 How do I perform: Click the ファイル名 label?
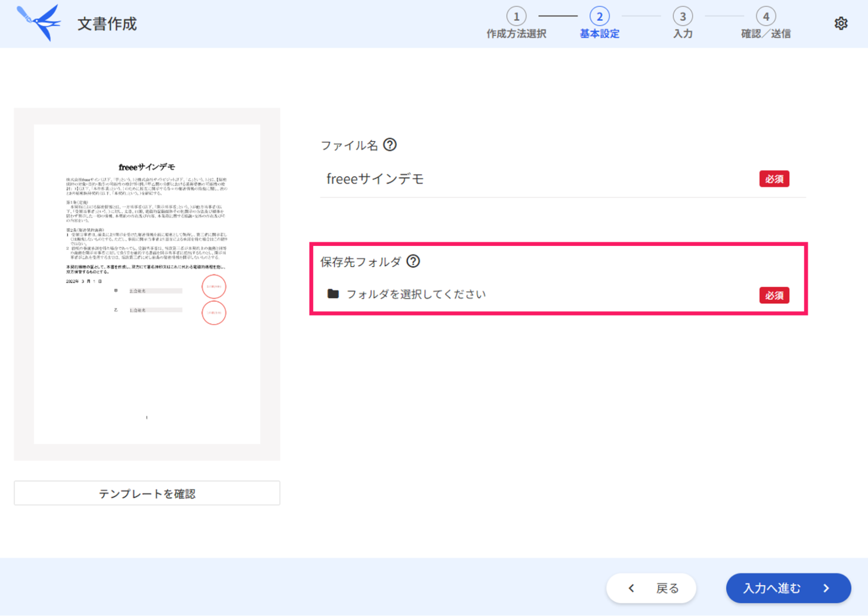pyautogui.click(x=349, y=145)
